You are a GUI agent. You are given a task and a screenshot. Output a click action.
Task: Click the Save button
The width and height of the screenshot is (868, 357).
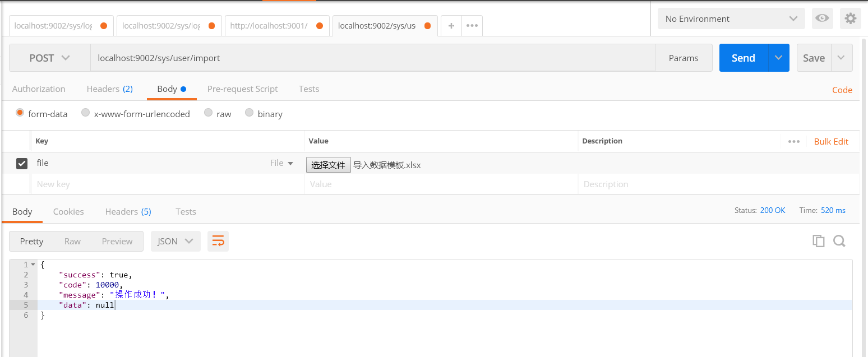coord(814,58)
